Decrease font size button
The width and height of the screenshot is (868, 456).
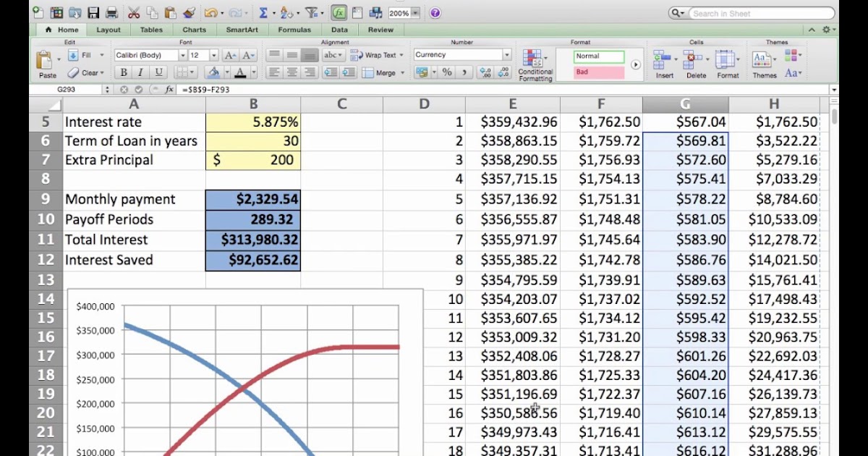click(248, 55)
